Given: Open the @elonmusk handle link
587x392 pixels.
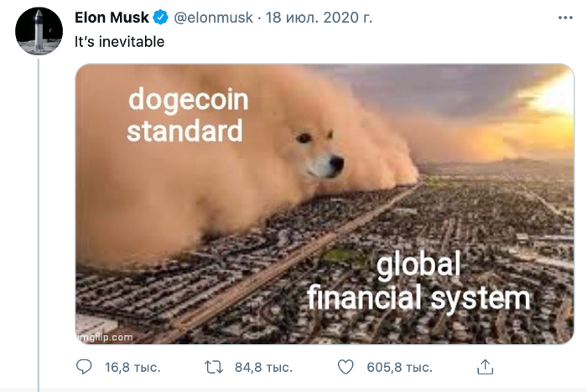Looking at the screenshot, I should [213, 18].
